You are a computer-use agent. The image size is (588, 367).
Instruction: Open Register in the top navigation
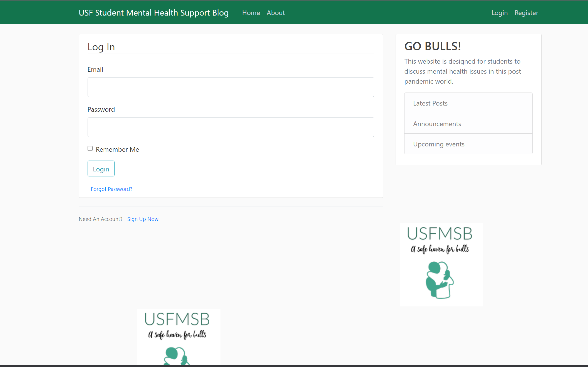click(x=526, y=13)
